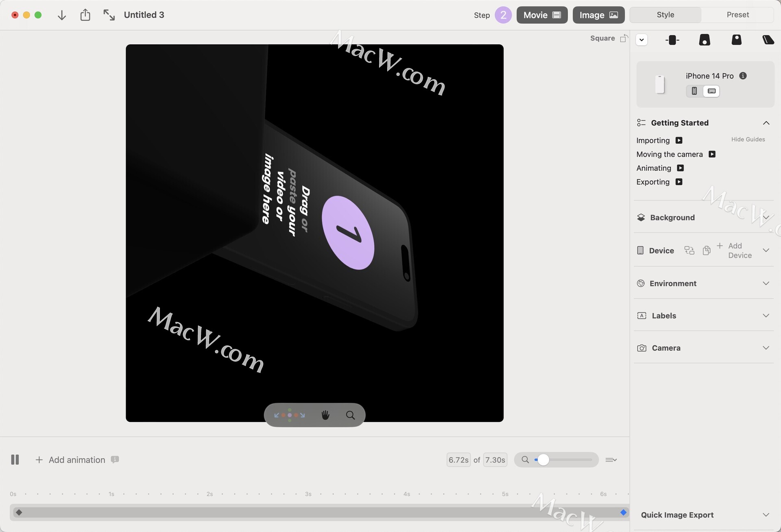Open the share icon in the title bar
Screen dimensions: 781x532
[85, 15]
